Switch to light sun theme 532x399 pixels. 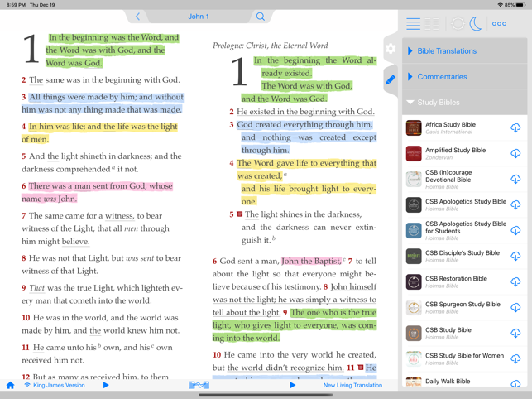coord(457,24)
